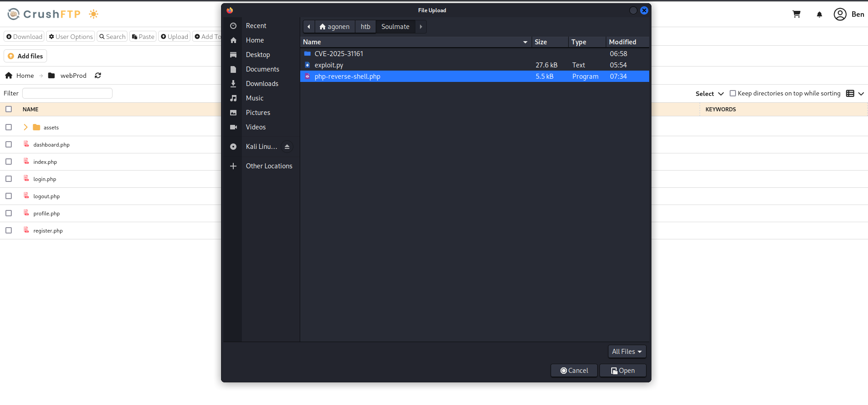Click the php-reverse-shell.php file icon

coord(307,76)
